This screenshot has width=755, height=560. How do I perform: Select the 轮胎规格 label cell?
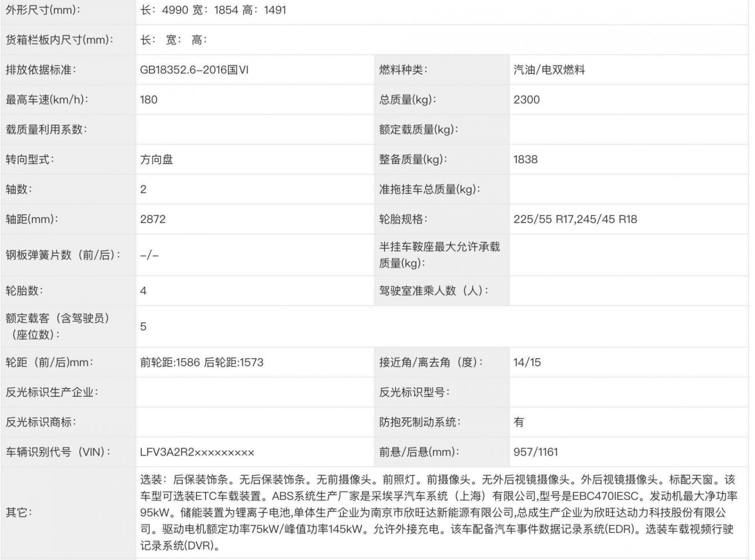pyautogui.click(x=403, y=219)
